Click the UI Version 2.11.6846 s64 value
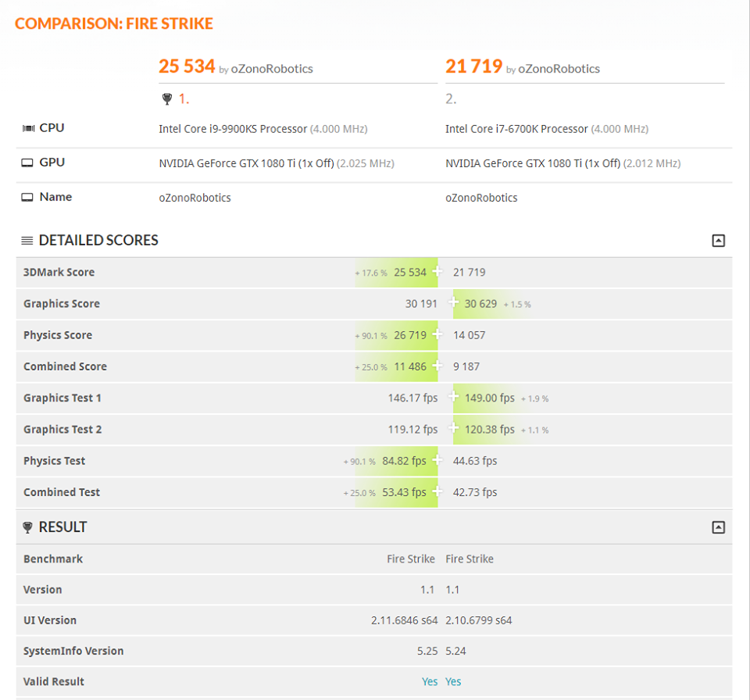Screen dimensions: 750x700 (404, 620)
